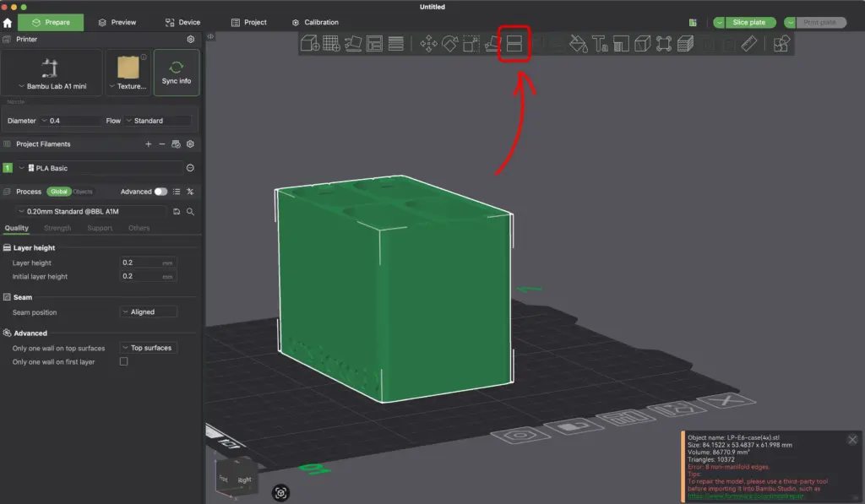
Task: Choose the Color painting bucket tool
Action: point(579,44)
